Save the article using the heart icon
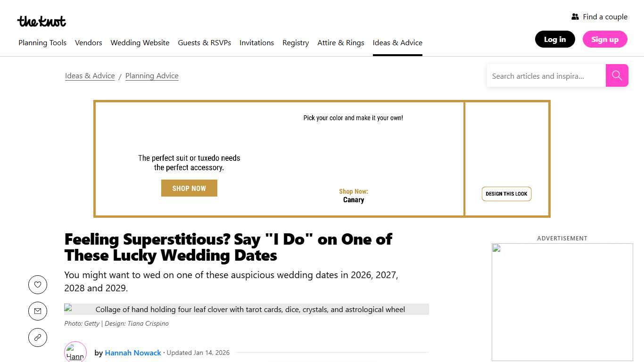644x362 pixels. 38,285
